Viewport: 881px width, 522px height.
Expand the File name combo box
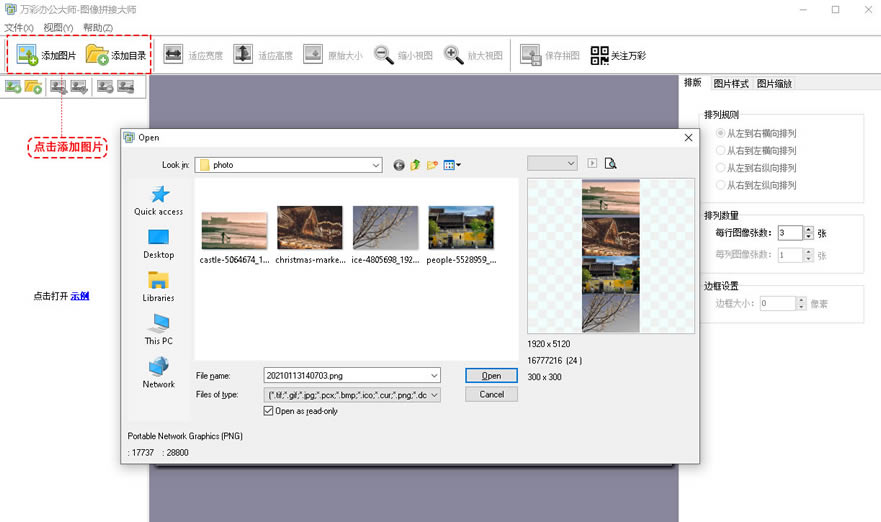[433, 376]
